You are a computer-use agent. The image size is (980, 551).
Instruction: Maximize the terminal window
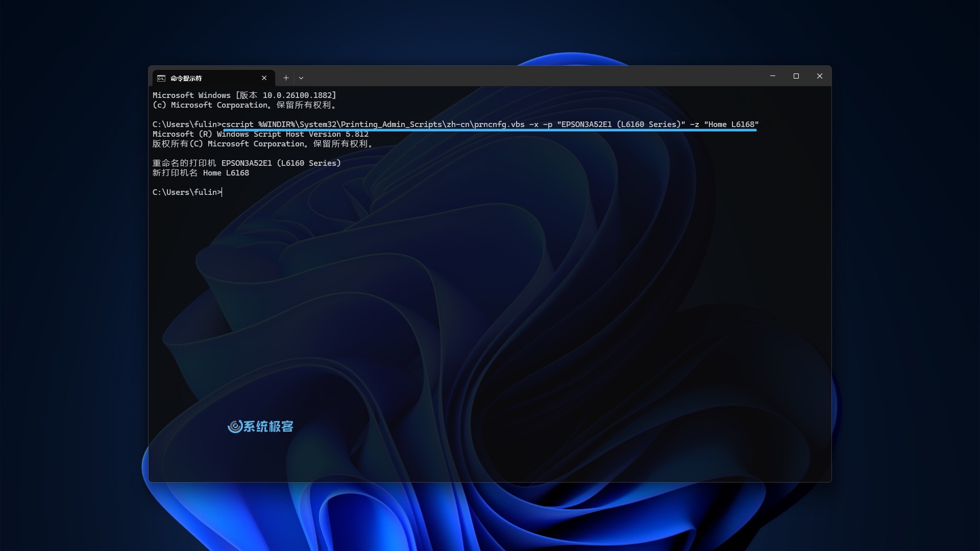[x=796, y=76]
